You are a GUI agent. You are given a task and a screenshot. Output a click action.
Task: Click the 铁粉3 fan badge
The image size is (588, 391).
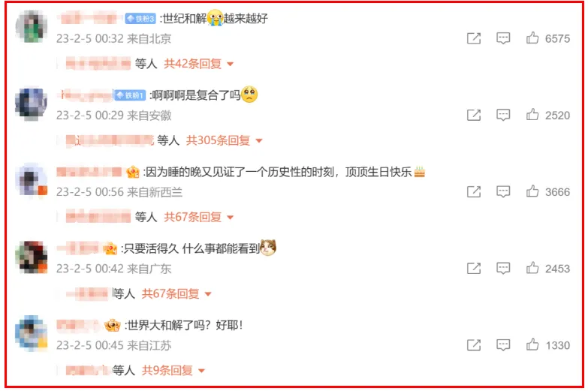point(140,18)
